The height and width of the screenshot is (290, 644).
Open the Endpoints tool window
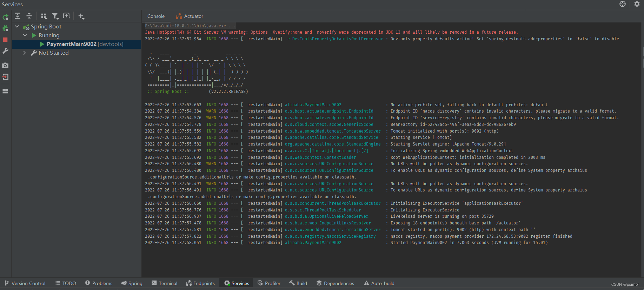tap(200, 283)
